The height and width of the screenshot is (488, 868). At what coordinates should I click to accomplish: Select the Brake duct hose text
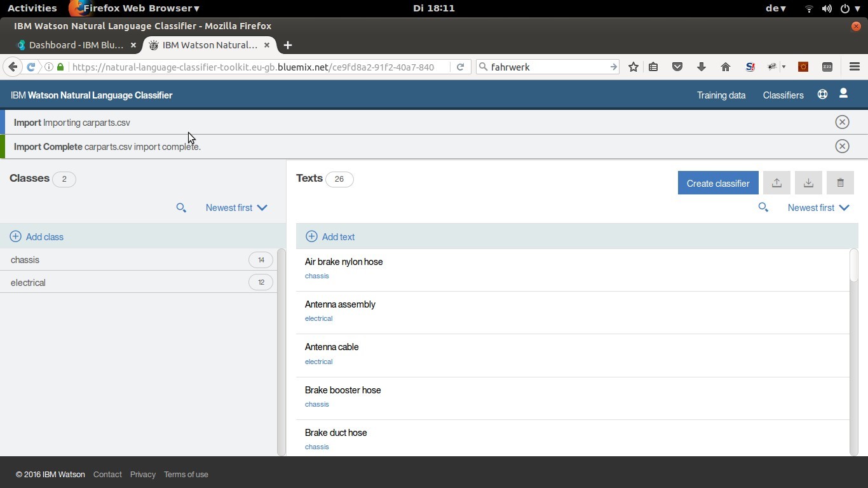[x=336, y=433]
